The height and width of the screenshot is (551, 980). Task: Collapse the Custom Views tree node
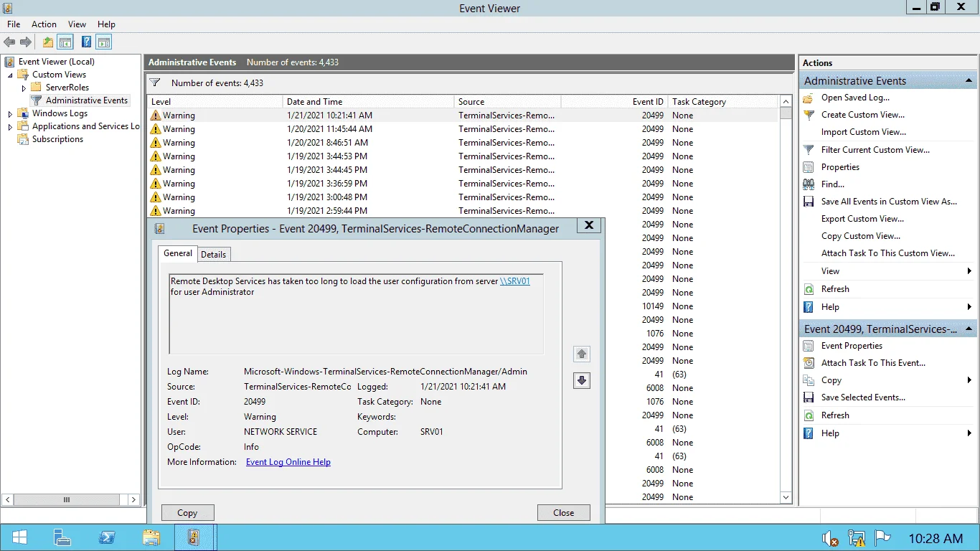tap(10, 75)
